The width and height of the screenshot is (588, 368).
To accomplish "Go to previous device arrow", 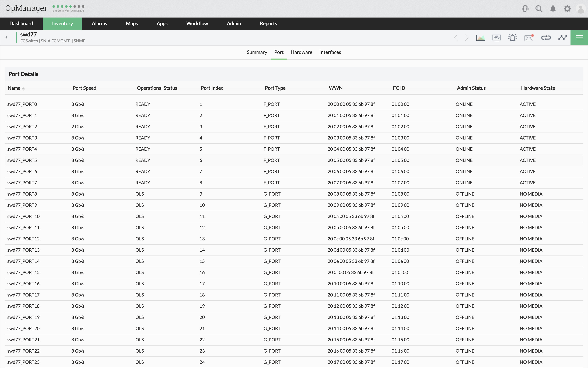I will [456, 38].
